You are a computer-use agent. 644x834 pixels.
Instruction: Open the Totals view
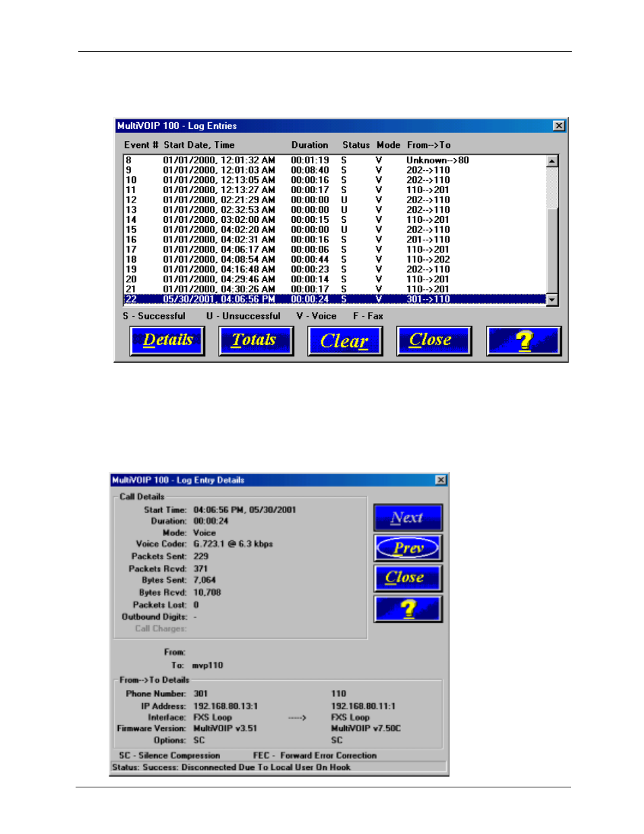click(x=256, y=341)
